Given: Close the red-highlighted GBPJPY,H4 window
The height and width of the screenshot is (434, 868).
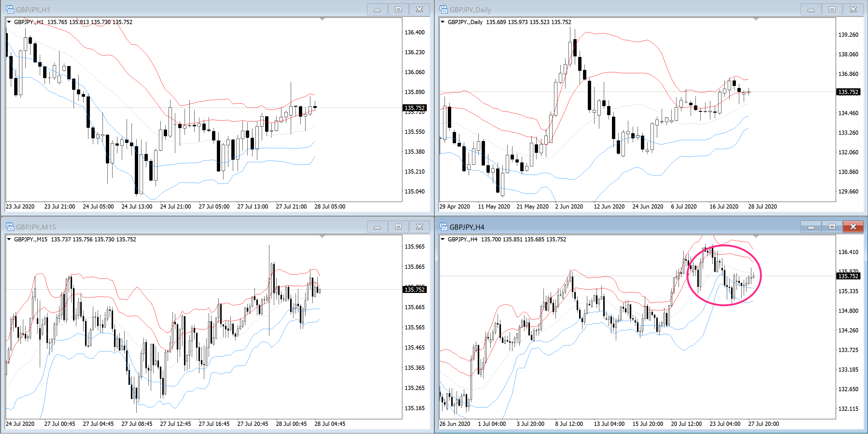Looking at the screenshot, I should (853, 227).
